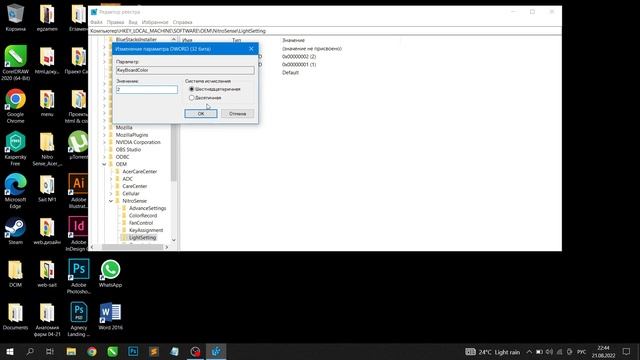Select the AcerCareCenter key in the tree

140,171
